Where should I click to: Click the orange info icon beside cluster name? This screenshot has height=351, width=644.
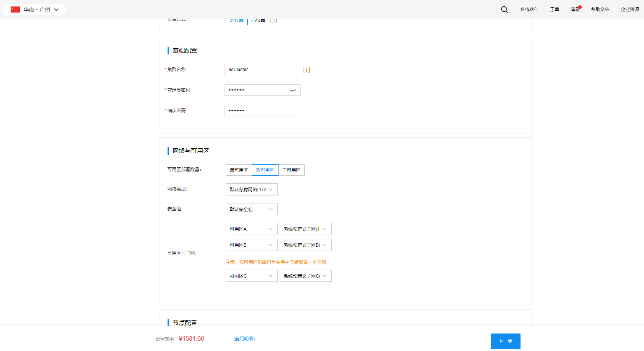click(307, 70)
